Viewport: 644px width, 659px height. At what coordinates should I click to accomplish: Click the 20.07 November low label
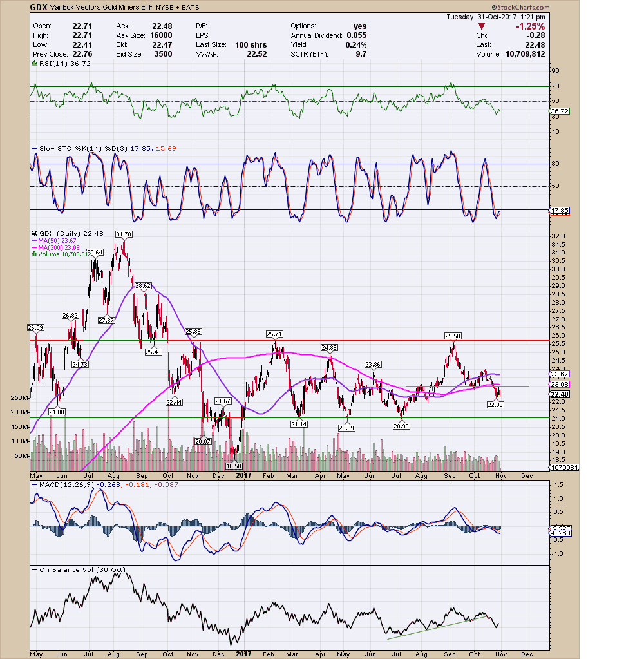(203, 441)
